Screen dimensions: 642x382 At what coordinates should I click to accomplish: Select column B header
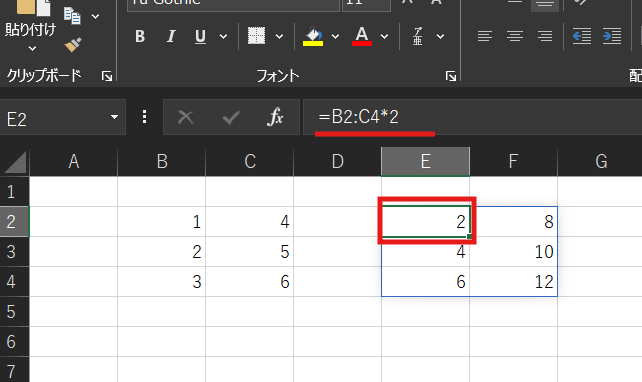[162, 161]
